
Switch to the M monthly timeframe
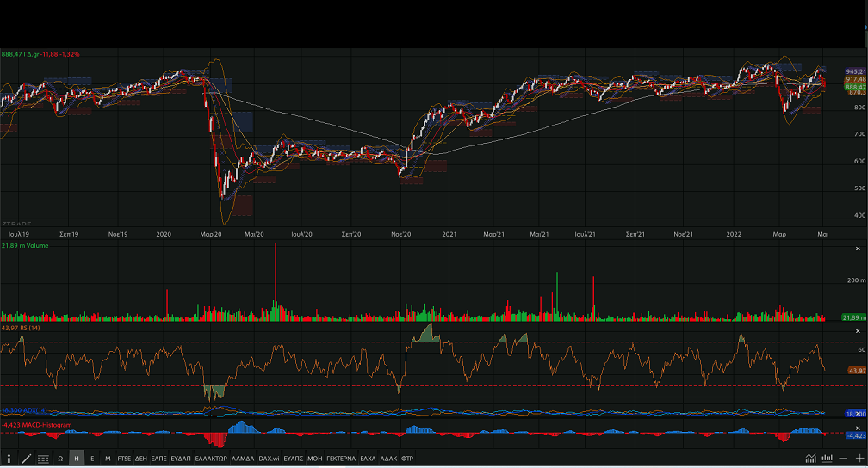[108, 459]
